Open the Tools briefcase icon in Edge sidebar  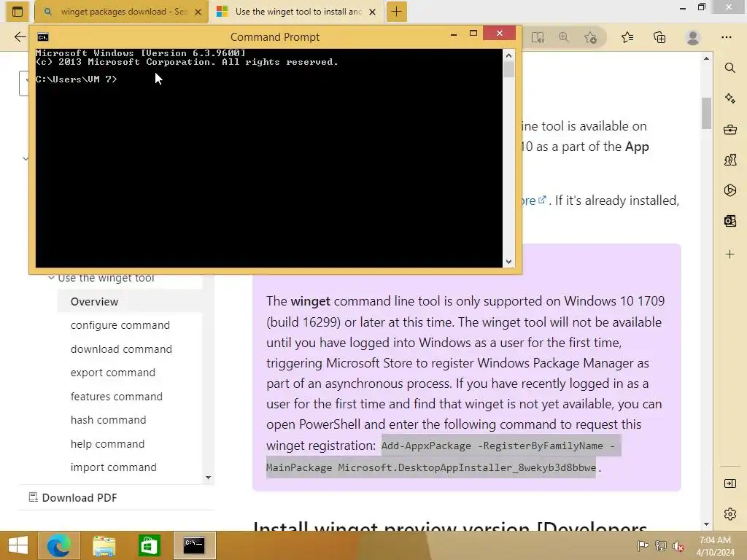(x=729, y=129)
